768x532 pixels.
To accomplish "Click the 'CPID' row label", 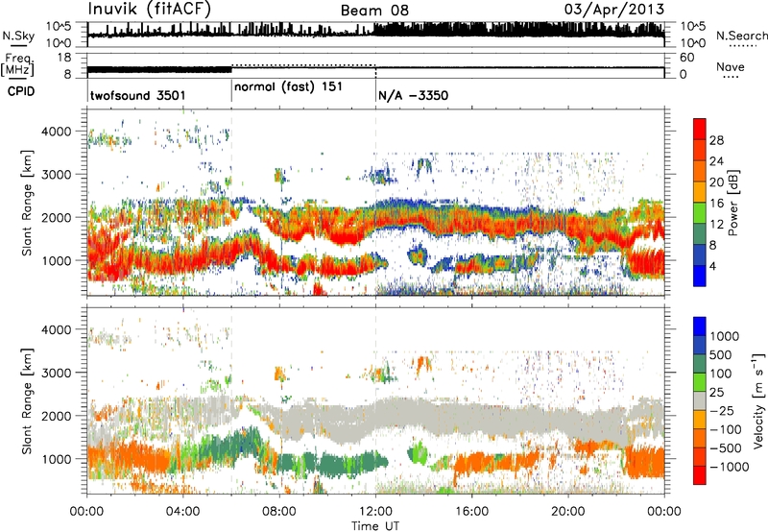I will point(21,91).
